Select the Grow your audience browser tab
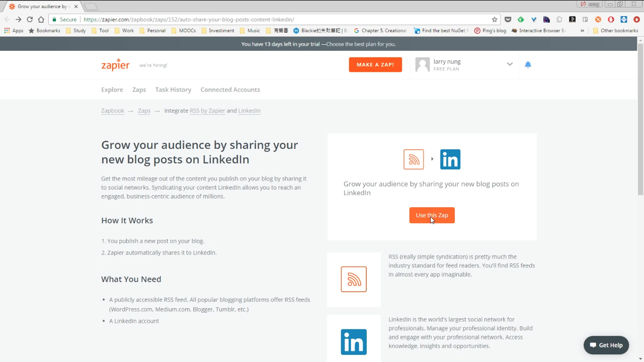The image size is (644, 362). (42, 7)
